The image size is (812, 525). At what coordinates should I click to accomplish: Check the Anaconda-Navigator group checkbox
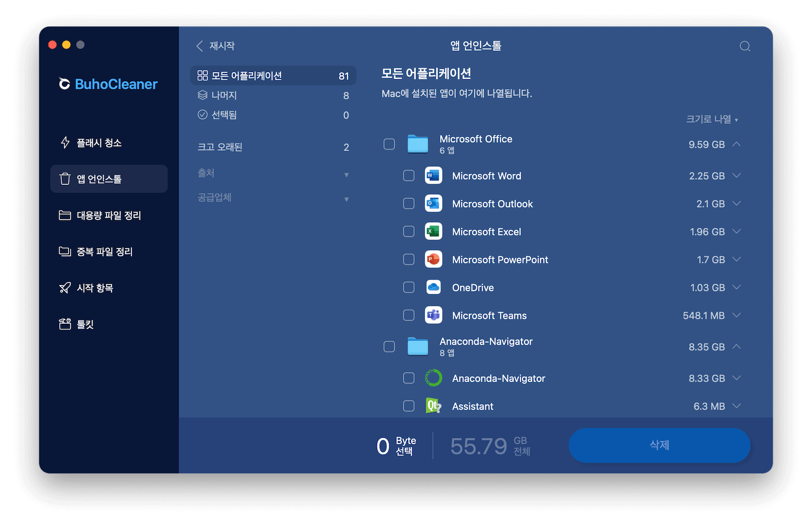[389, 346]
